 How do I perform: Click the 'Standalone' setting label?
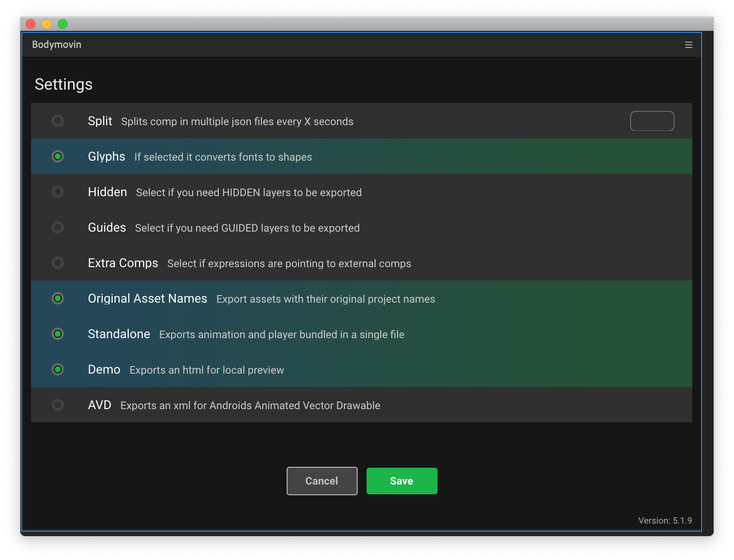(x=119, y=334)
